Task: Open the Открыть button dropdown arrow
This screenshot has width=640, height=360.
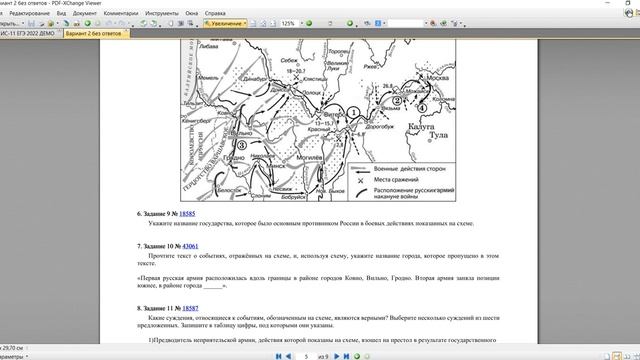Action: coord(23,24)
